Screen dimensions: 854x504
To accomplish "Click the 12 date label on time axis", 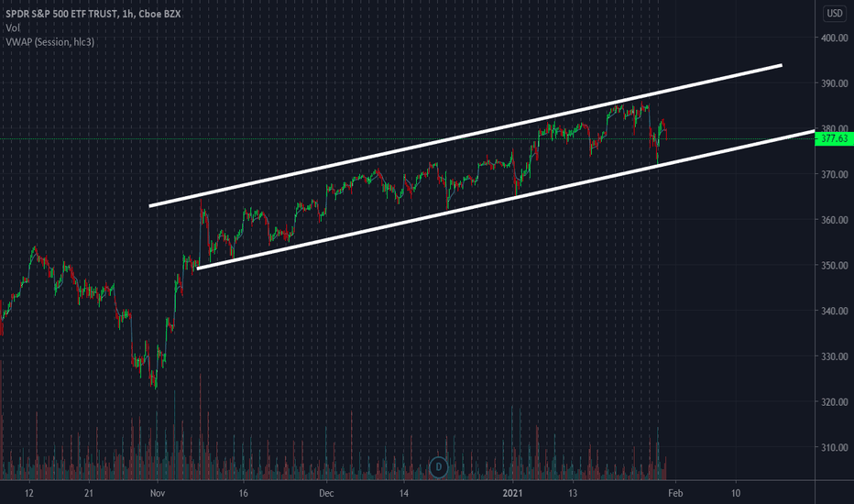I will 29,493.
